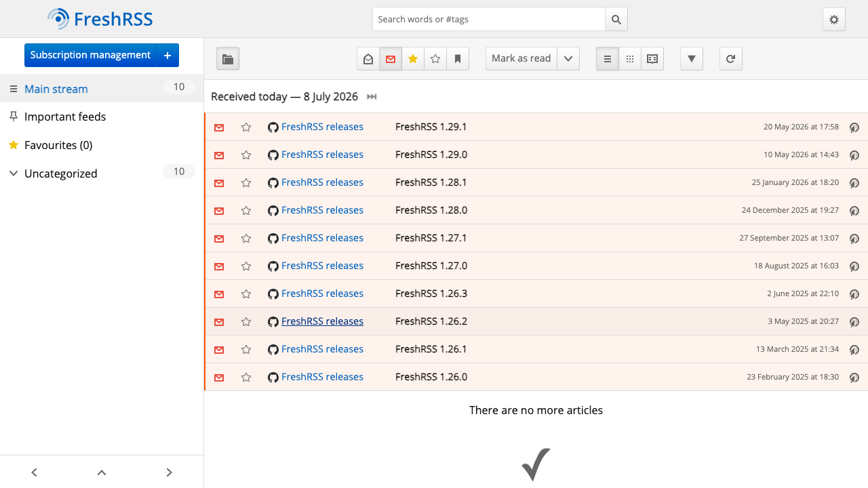Switch to normal list view

click(x=608, y=59)
